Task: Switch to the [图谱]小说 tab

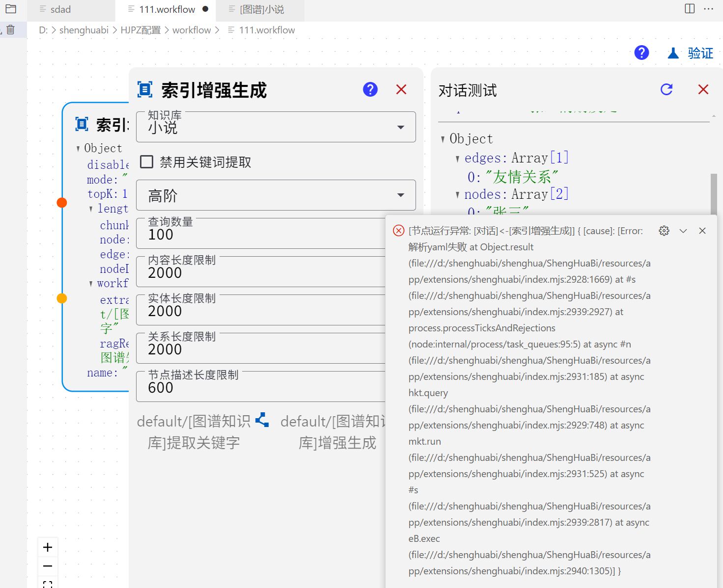Action: pyautogui.click(x=261, y=9)
